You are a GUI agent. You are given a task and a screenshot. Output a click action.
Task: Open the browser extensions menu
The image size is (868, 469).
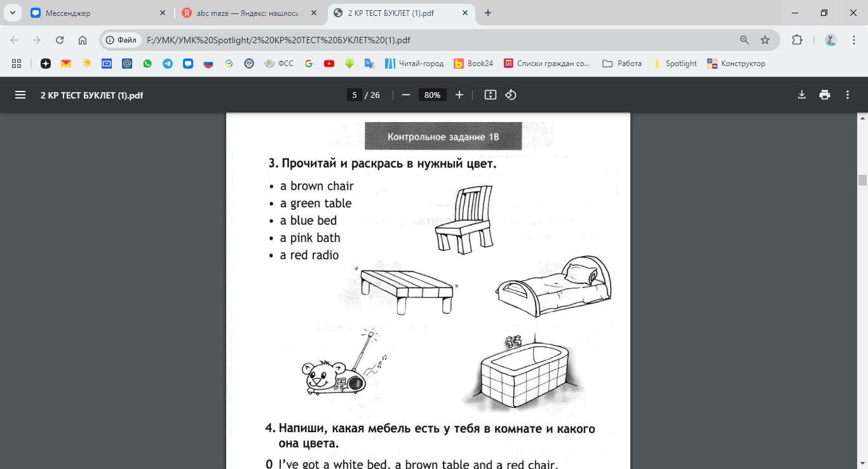pyautogui.click(x=797, y=40)
